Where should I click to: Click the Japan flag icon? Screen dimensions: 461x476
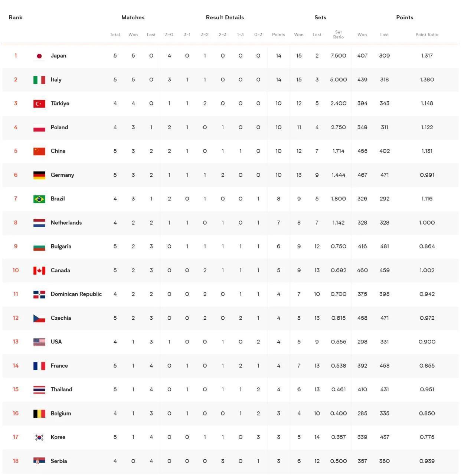tap(39, 56)
